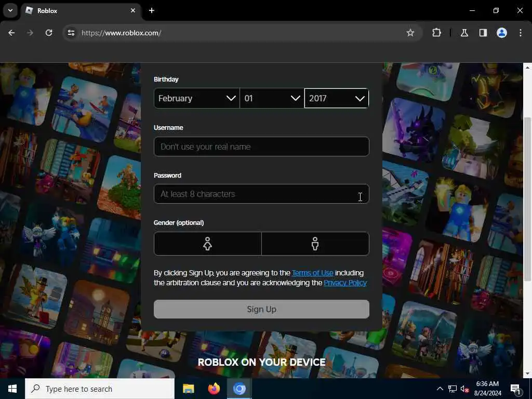Click the page vertical scrollbar thumb
The width and height of the screenshot is (532, 399).
click(528, 199)
